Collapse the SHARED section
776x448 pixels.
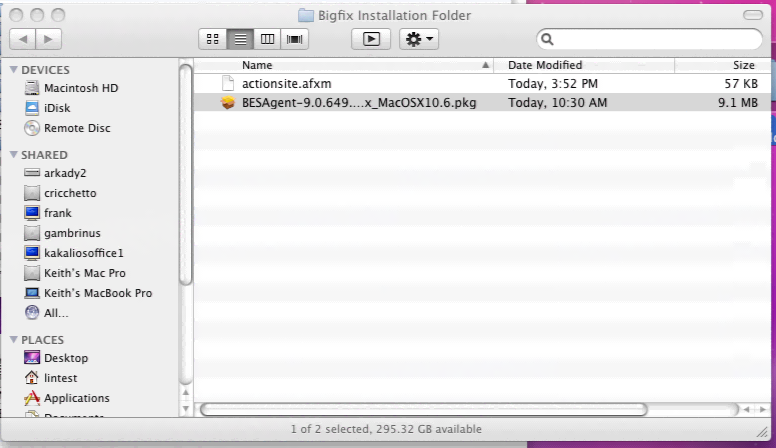(14, 155)
